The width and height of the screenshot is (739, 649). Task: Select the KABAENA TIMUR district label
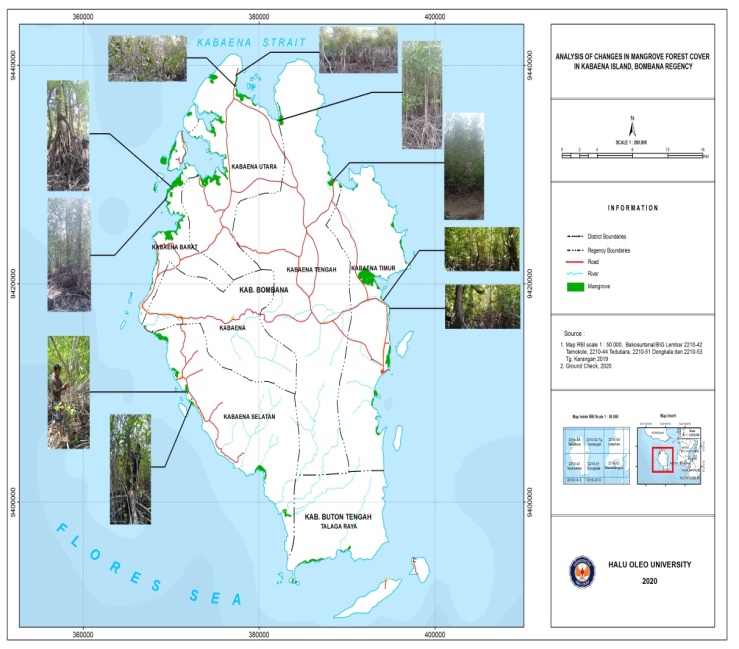coord(374,269)
